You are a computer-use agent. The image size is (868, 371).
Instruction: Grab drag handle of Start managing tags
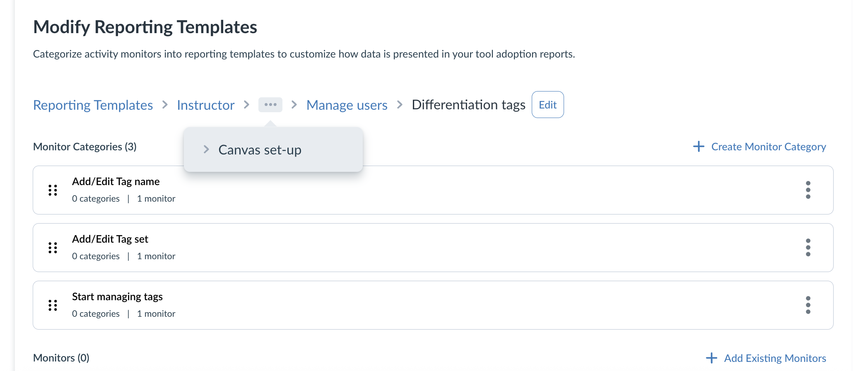coord(53,305)
